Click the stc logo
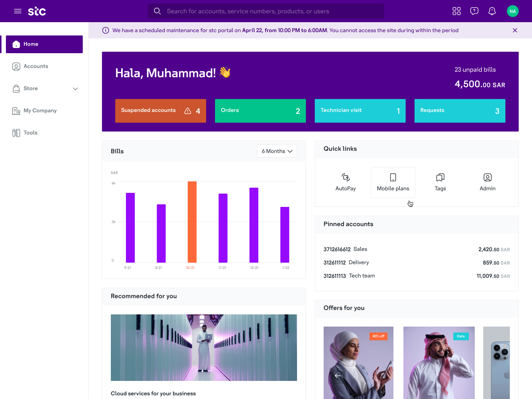Image resolution: width=532 pixels, height=399 pixels. click(x=37, y=11)
